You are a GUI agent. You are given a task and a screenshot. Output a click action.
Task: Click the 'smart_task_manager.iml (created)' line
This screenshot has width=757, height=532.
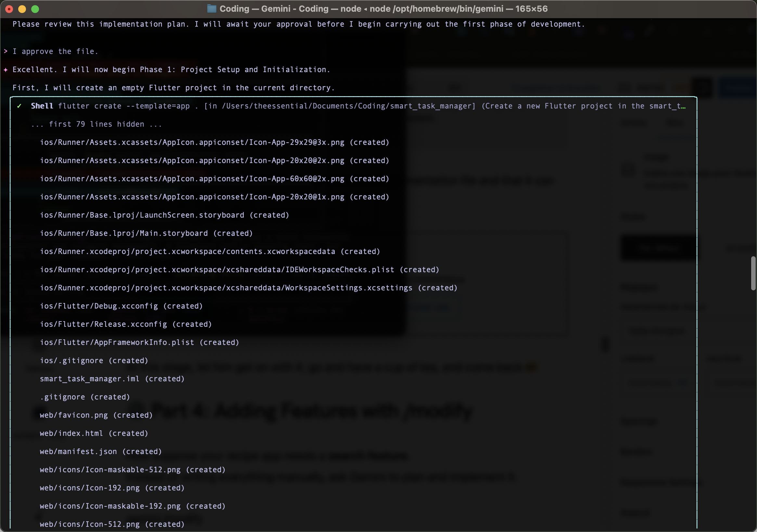click(112, 379)
